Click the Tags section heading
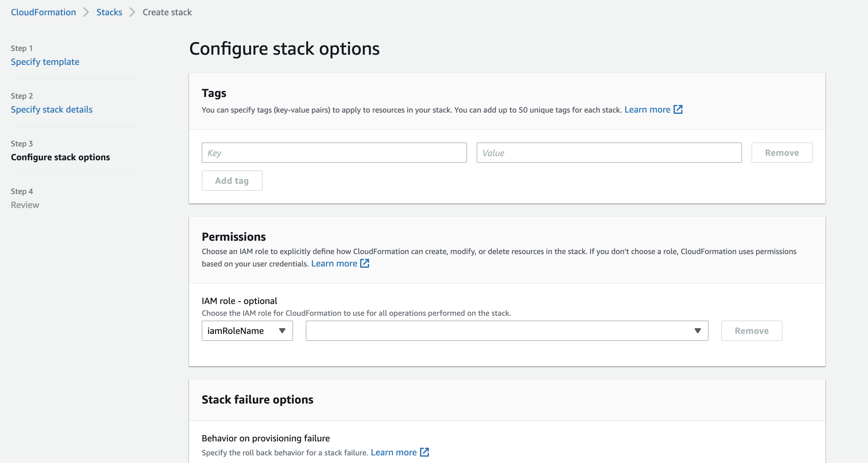 (214, 93)
